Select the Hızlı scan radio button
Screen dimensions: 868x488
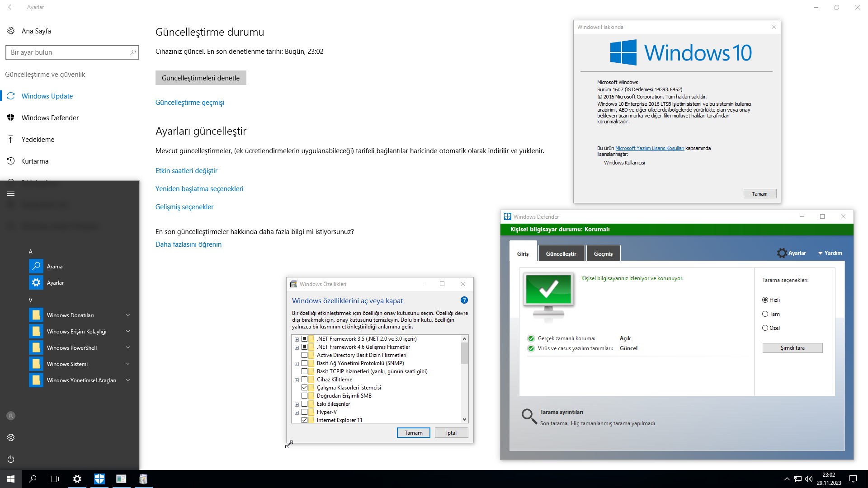(x=765, y=300)
